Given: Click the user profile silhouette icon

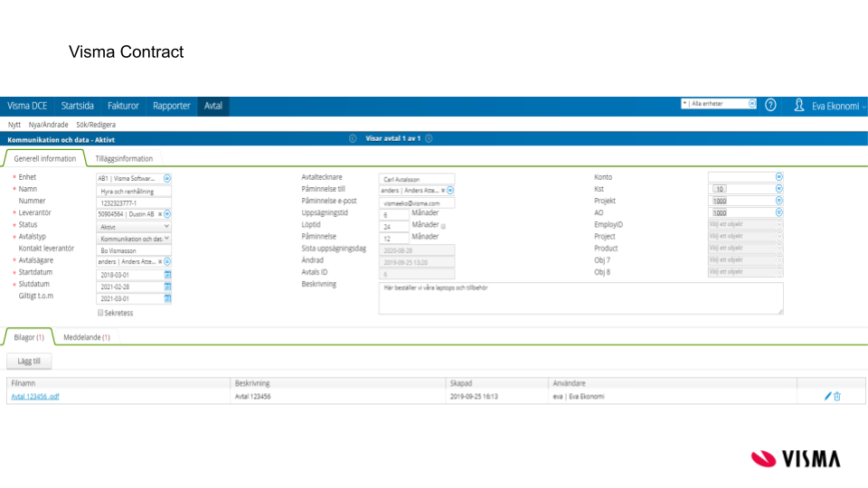Looking at the screenshot, I should [x=798, y=105].
